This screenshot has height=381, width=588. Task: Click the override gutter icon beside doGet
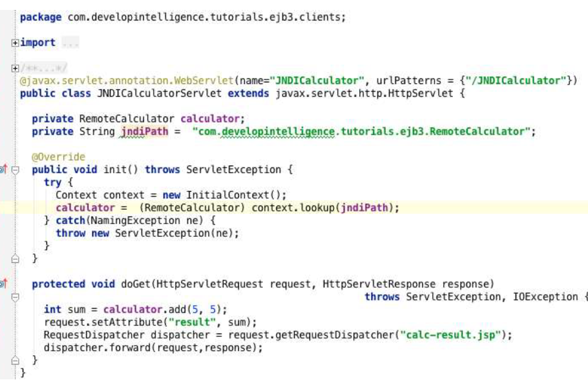click(4, 284)
